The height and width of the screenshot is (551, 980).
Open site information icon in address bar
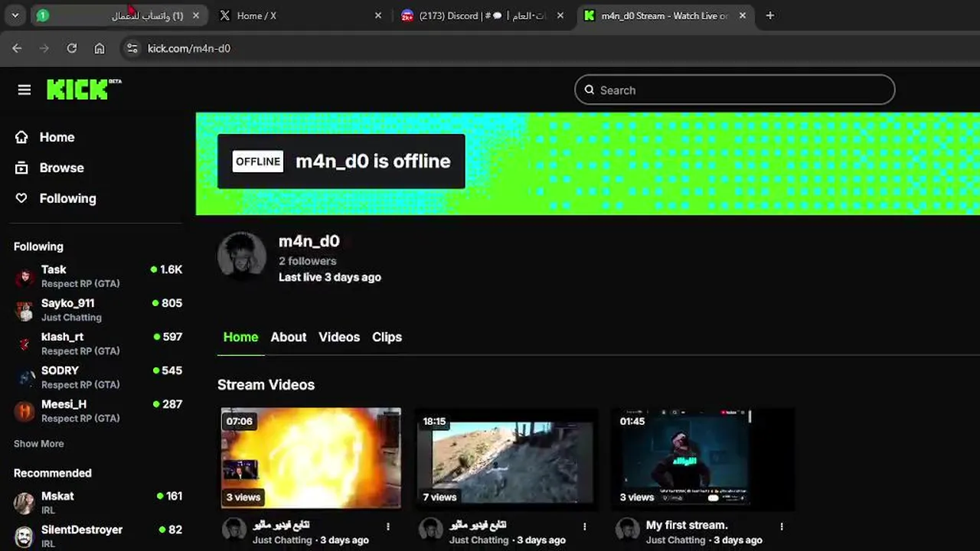pos(132,48)
